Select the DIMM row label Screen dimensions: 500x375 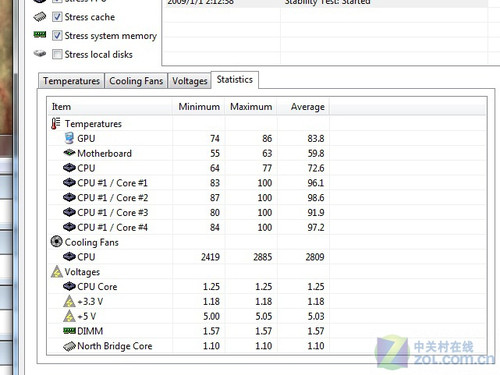[90, 331]
